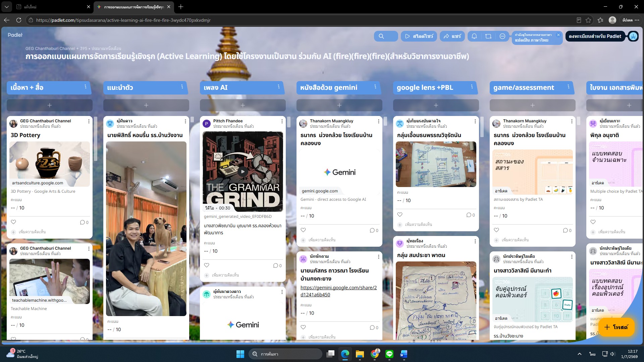Like the กลุ่มเอื้อมธนพรรณวิจุรัตนัน post
Image resolution: width=644 pixels, height=362 pixels.
[400, 215]
